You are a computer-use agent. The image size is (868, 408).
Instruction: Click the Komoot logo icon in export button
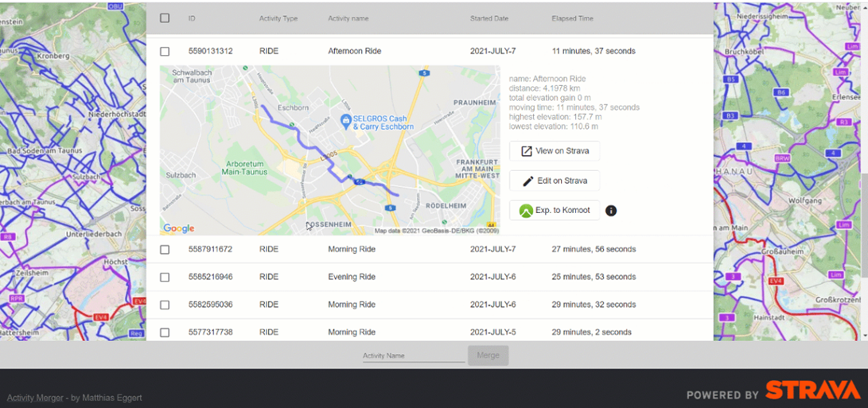click(x=525, y=211)
